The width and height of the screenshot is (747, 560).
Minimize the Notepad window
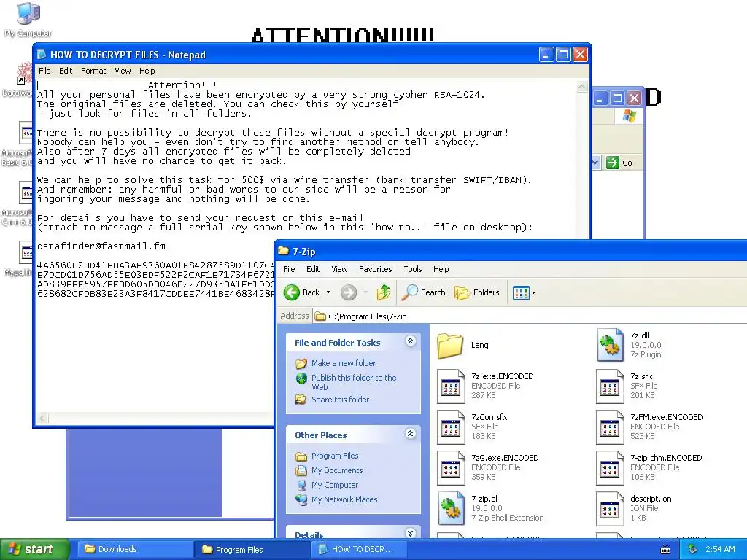[546, 54]
